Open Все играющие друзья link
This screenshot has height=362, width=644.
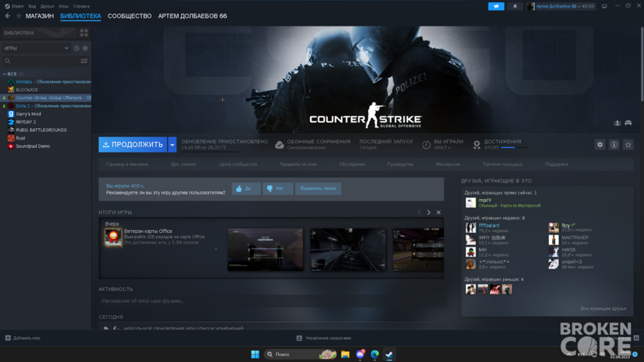point(603,308)
